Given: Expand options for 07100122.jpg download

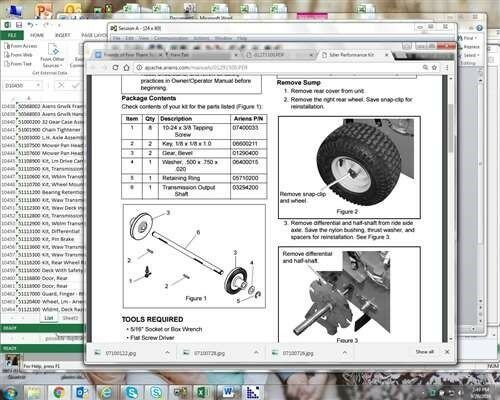Looking at the screenshot, I should pyautogui.click(x=167, y=352).
